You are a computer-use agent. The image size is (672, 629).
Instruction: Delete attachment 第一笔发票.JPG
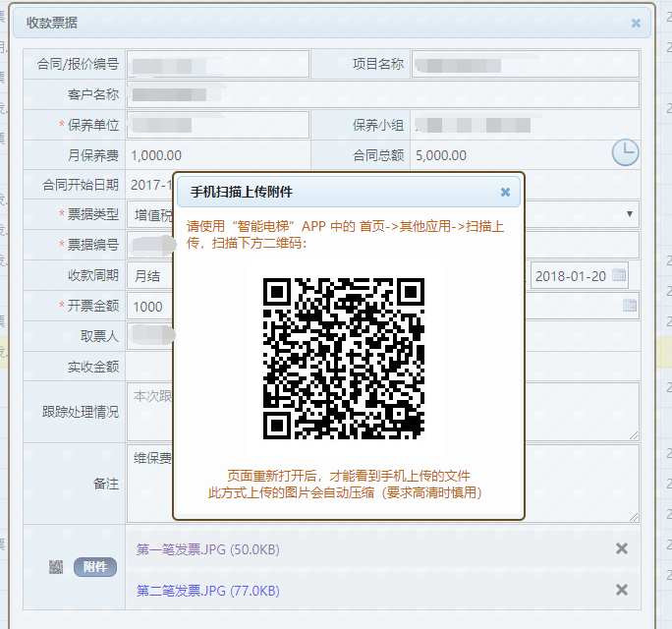tap(621, 549)
